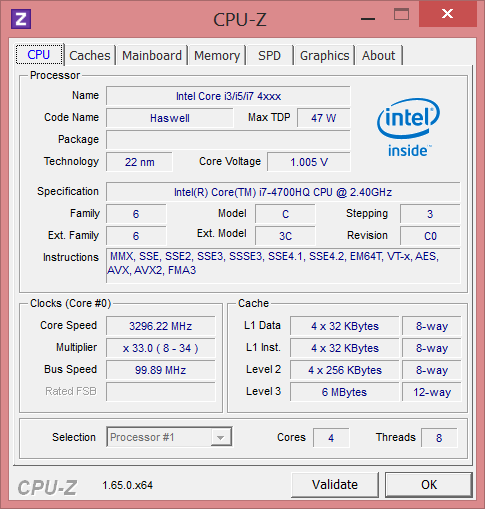Click the L1 Inst. cache size value
This screenshot has width=485, height=509.
(x=345, y=348)
